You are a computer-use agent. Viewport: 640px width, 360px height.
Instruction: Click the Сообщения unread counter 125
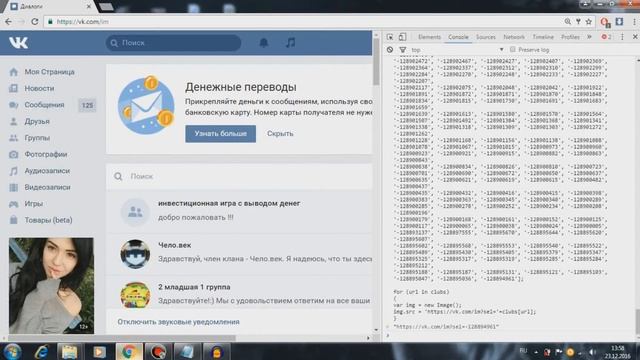coord(87,105)
